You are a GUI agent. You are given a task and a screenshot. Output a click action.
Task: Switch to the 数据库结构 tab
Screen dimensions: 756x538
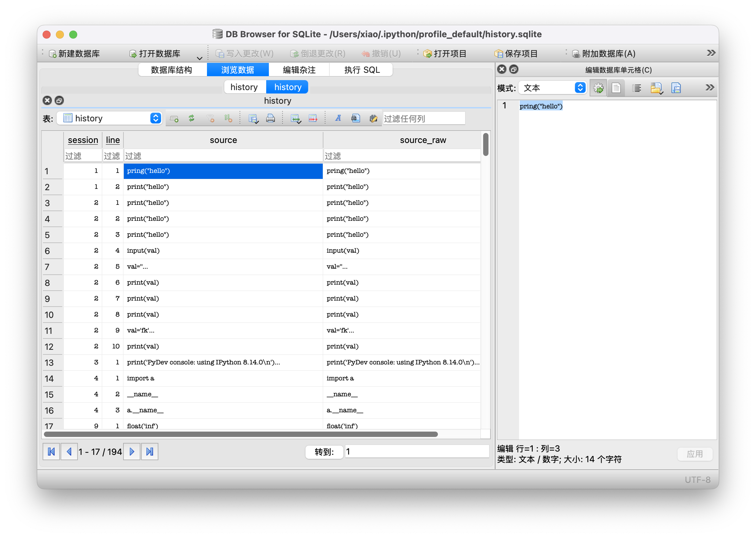[x=172, y=70]
